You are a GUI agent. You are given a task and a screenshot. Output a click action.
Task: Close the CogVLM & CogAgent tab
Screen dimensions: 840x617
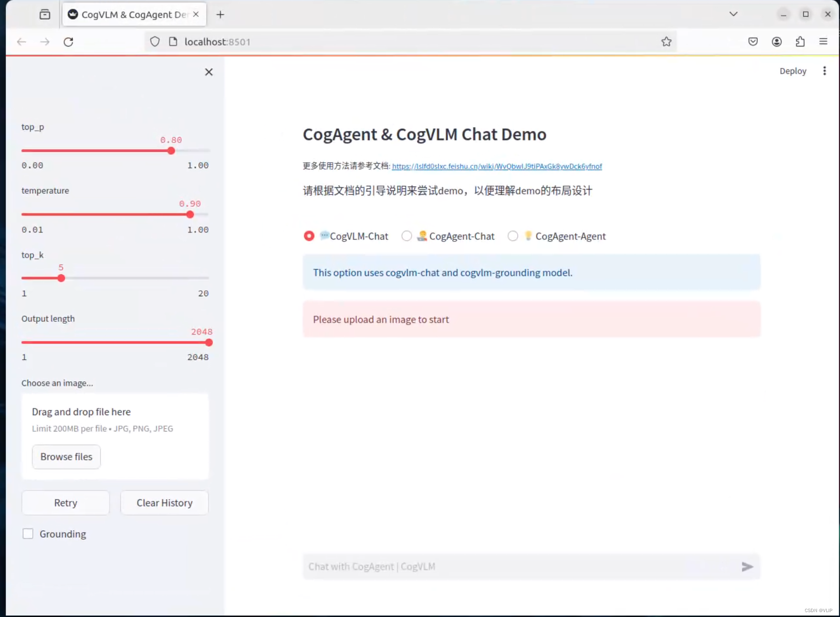click(196, 15)
